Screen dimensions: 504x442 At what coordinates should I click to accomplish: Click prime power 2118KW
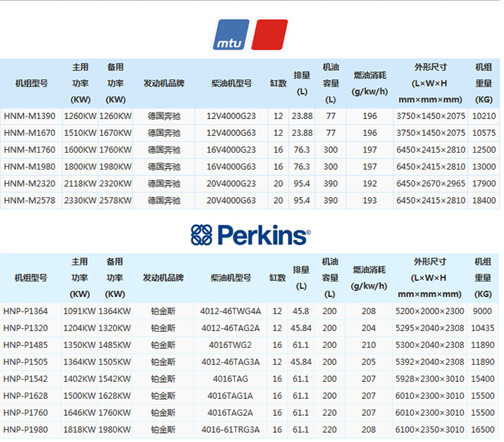tap(80, 184)
